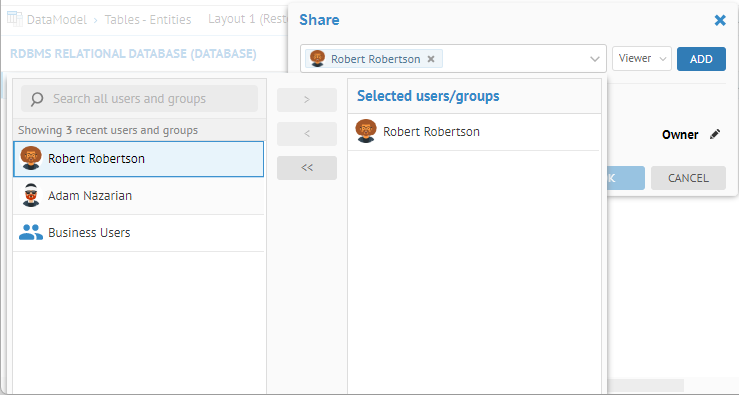This screenshot has height=395, width=739.
Task: Click the CANCEL button
Action: pos(688,178)
